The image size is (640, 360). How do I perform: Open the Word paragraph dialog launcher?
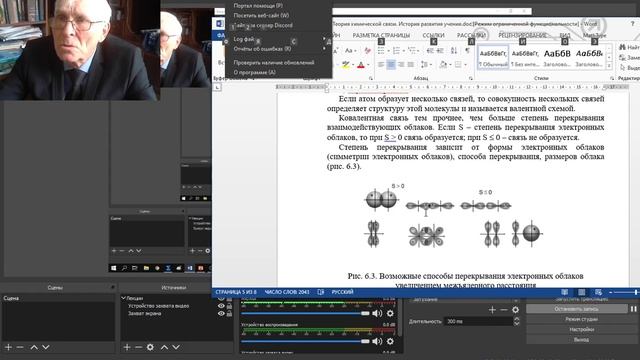[x=471, y=78]
